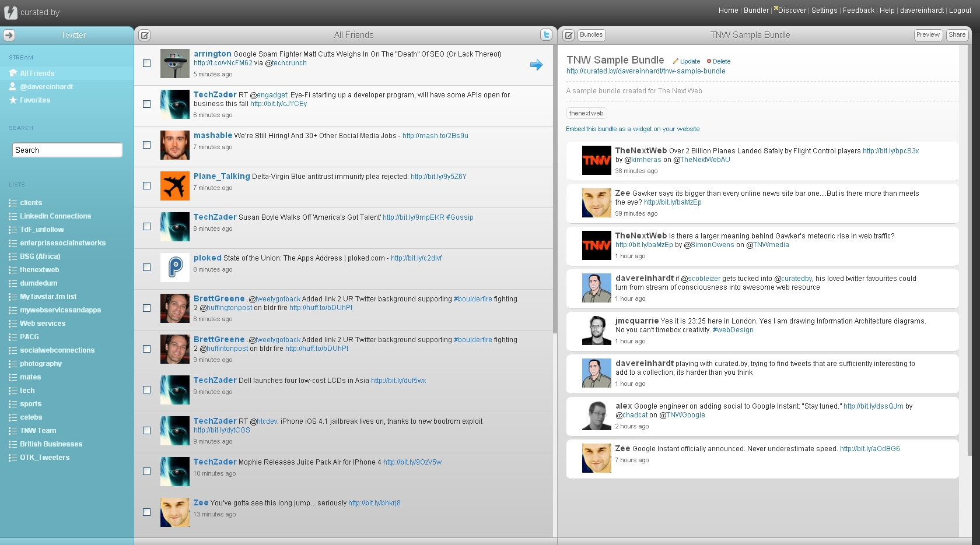Screen dimensions: 980x545
Task: Open the curated.by bundle URL link
Action: (646, 71)
